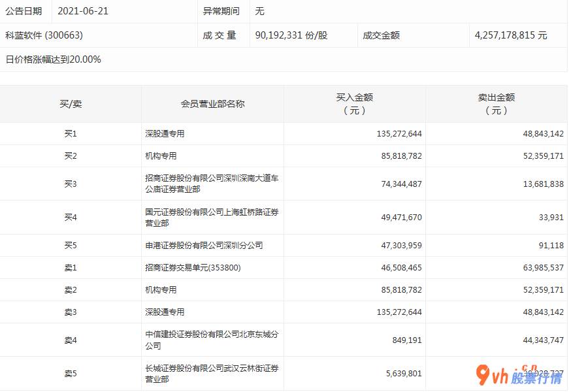Select the 卖3 row label
Image resolution: width=569 pixels, height=392 pixels.
(71, 312)
